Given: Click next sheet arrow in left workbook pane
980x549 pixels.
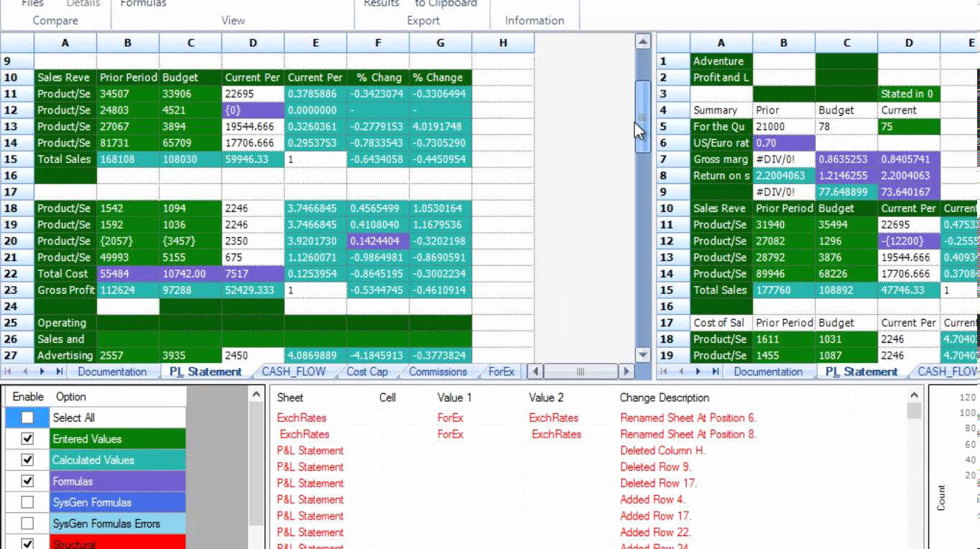Looking at the screenshot, I should tap(42, 372).
